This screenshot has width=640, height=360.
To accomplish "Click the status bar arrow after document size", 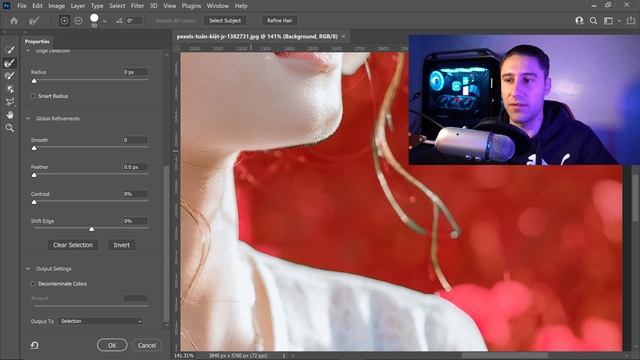I will [284, 356].
